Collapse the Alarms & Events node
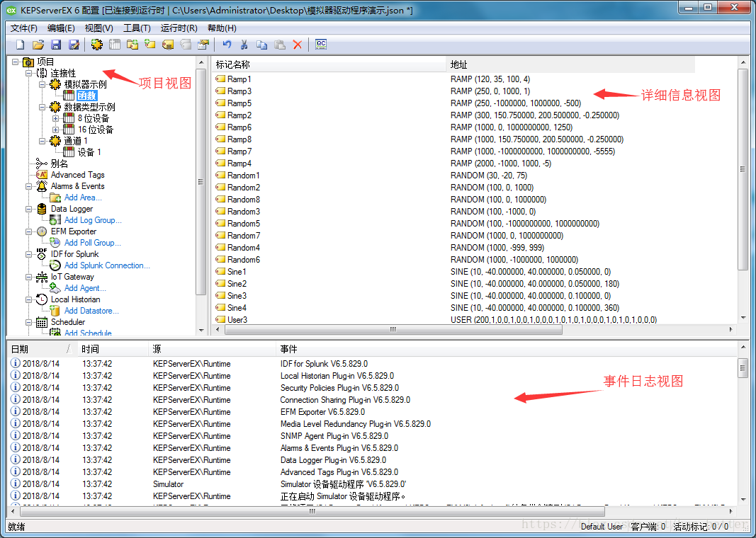The image size is (756, 538). [x=29, y=186]
